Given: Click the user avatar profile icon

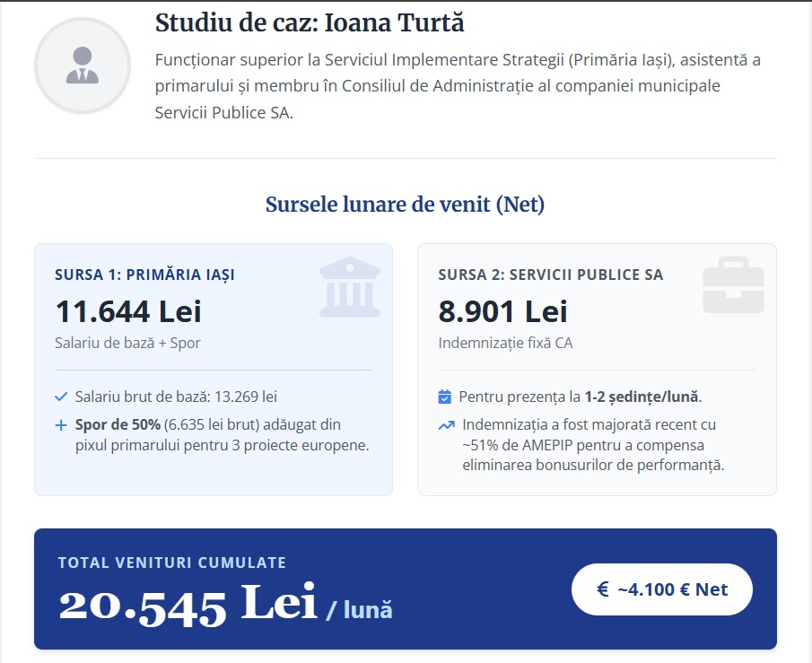Looking at the screenshot, I should 83,65.
